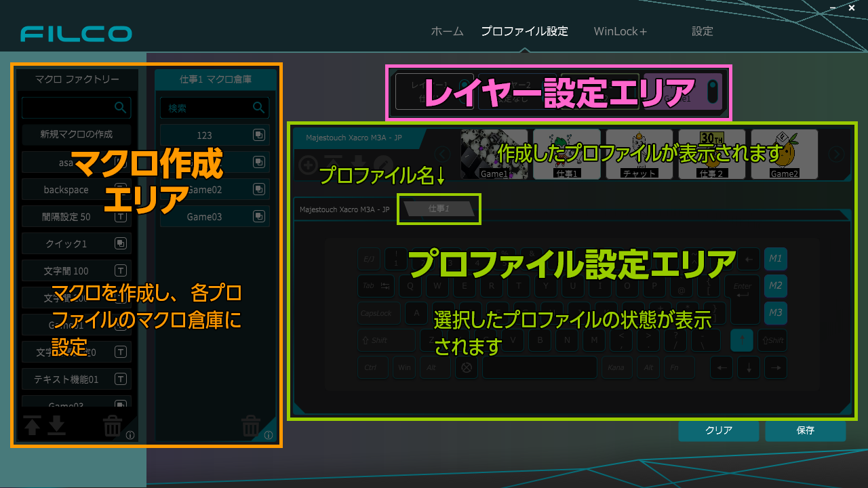
Task: Select the Game1 profile thumbnail
Action: (494, 154)
